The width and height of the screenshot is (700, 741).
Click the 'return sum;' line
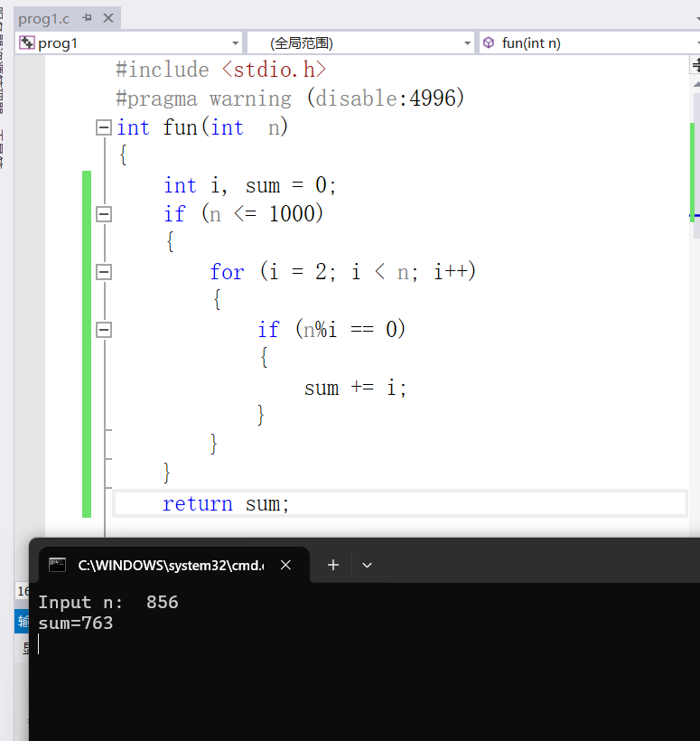pos(226,503)
